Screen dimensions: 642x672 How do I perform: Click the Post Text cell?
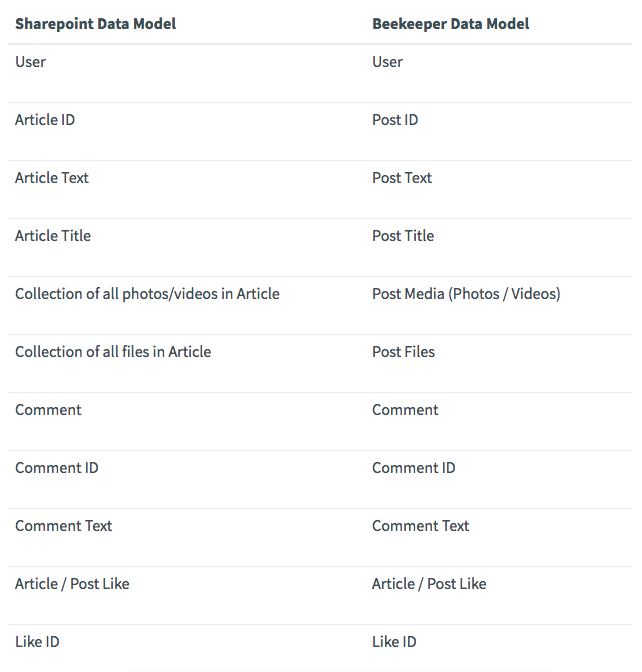pos(402,177)
